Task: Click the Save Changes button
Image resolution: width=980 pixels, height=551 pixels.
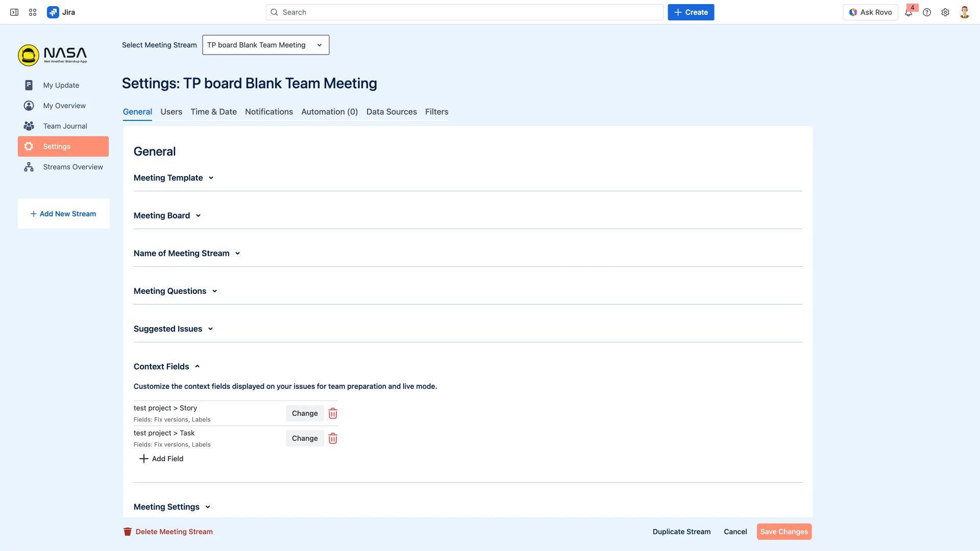Action: 784,531
